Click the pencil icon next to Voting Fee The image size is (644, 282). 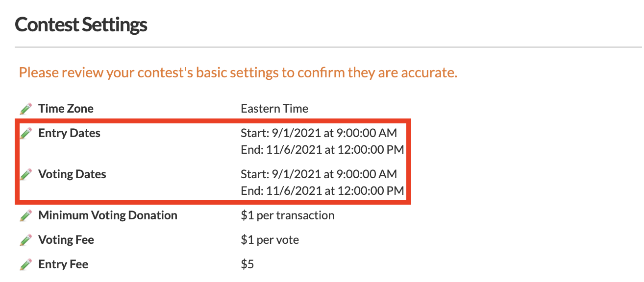26,240
